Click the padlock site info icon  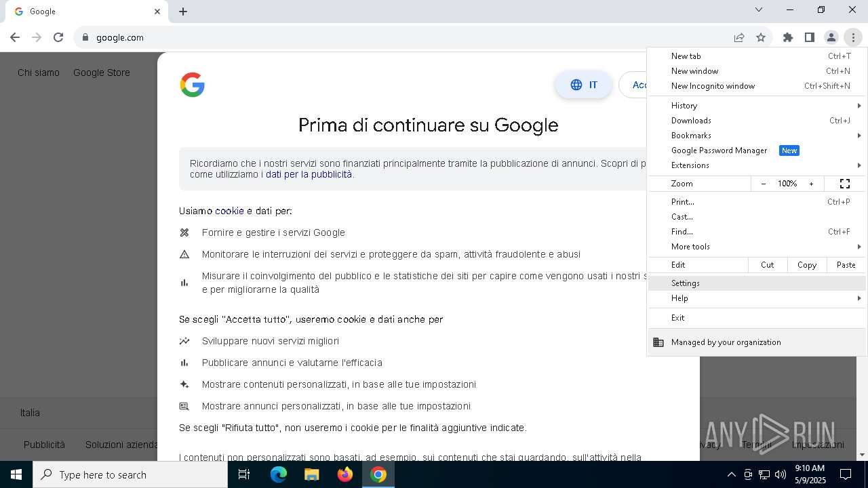[x=85, y=37]
